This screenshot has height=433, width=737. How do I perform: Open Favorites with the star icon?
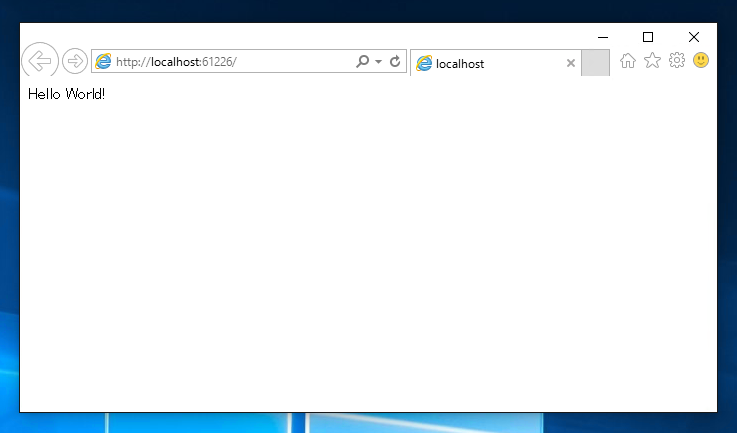pos(652,60)
